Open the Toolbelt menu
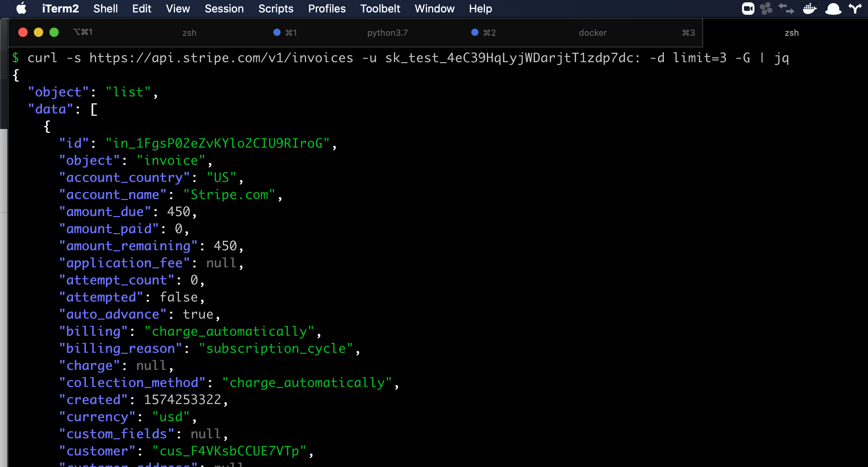The height and width of the screenshot is (467, 868). click(x=380, y=9)
